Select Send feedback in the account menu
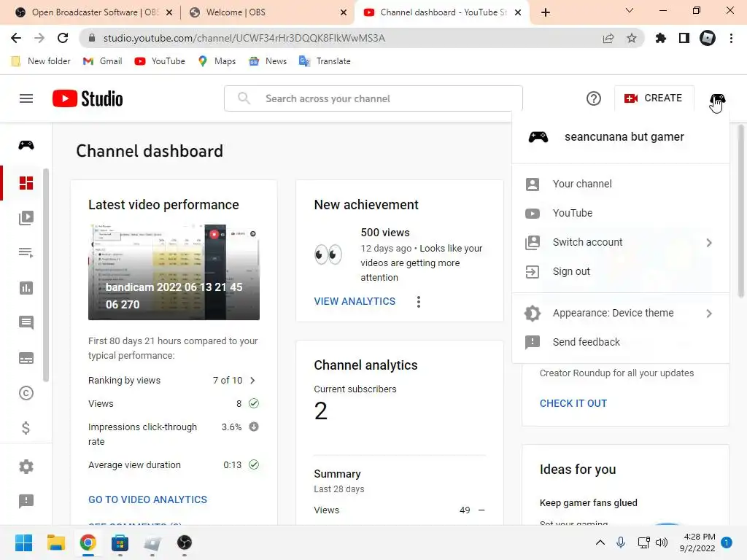 [621, 342]
